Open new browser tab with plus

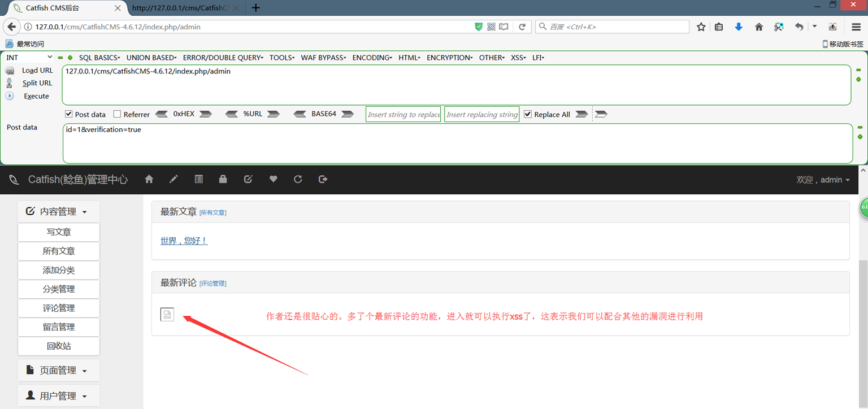click(256, 8)
